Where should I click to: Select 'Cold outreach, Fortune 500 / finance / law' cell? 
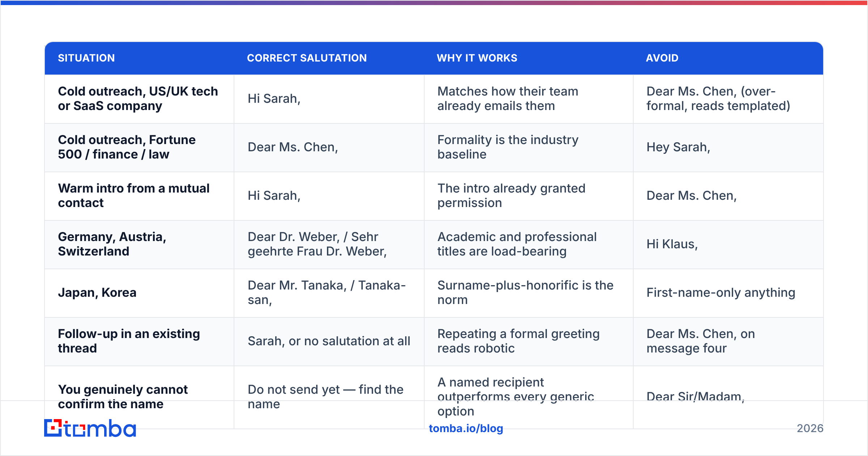coord(139,147)
